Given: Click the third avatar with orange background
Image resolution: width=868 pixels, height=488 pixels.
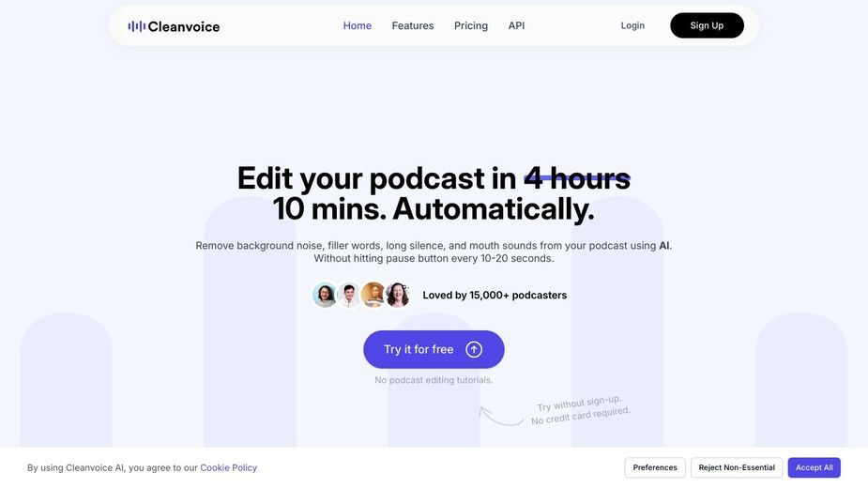Looking at the screenshot, I should point(373,295).
